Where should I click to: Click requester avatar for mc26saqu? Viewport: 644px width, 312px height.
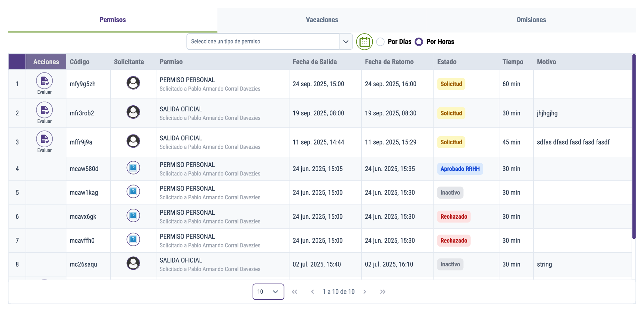click(x=133, y=263)
